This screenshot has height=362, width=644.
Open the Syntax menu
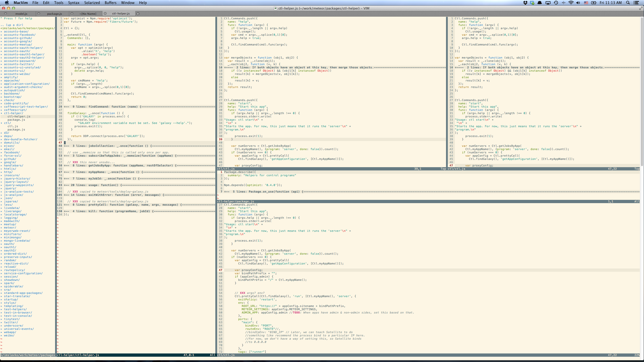73,3
